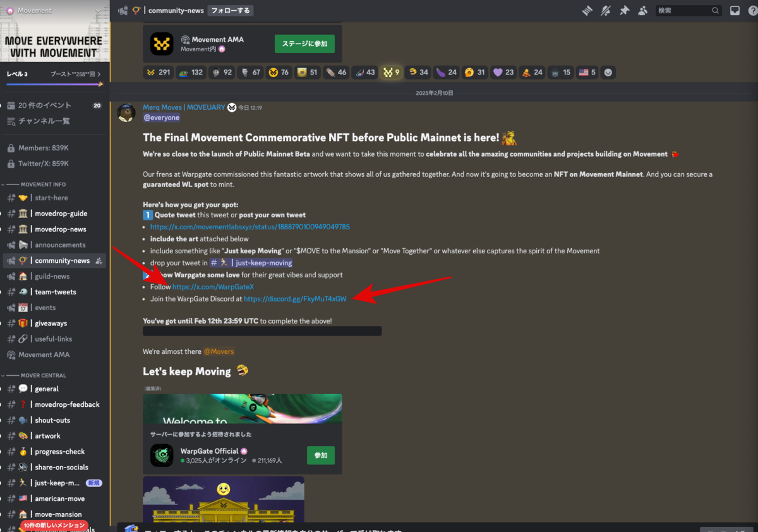Open the movementlabsxyz status tweet link
The image size is (758, 532).
click(x=250, y=227)
